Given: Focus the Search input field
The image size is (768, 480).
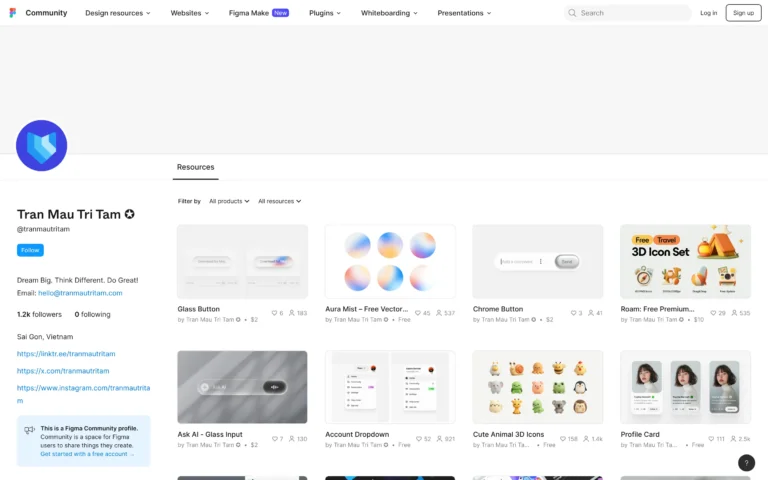Looking at the screenshot, I should pos(628,13).
